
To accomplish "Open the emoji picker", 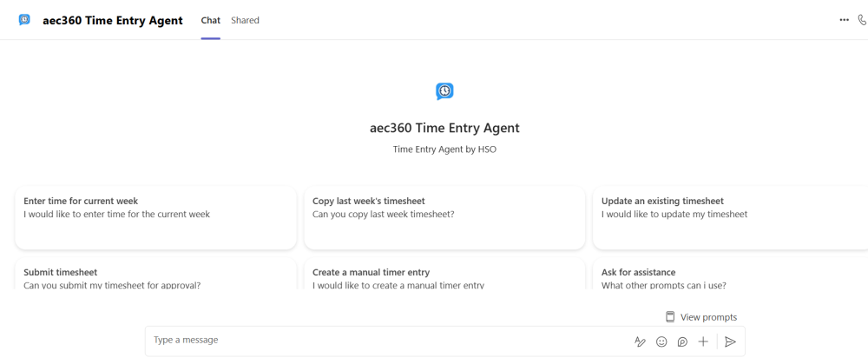I will coord(661,341).
